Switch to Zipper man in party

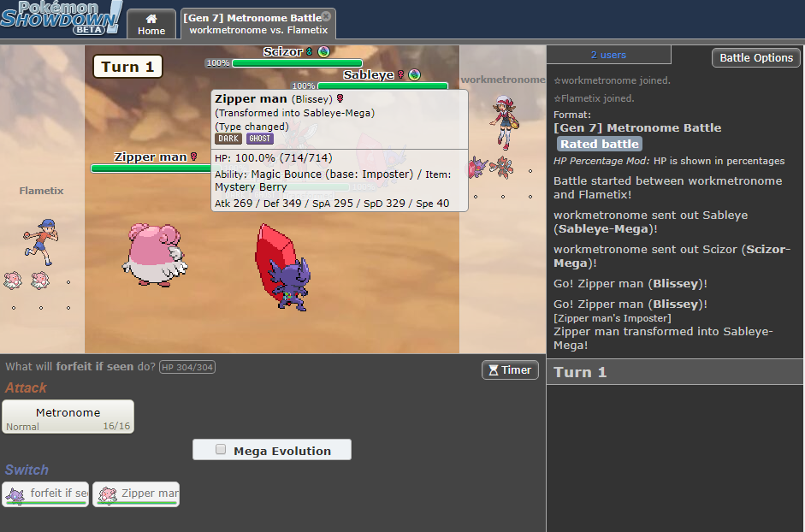click(136, 494)
